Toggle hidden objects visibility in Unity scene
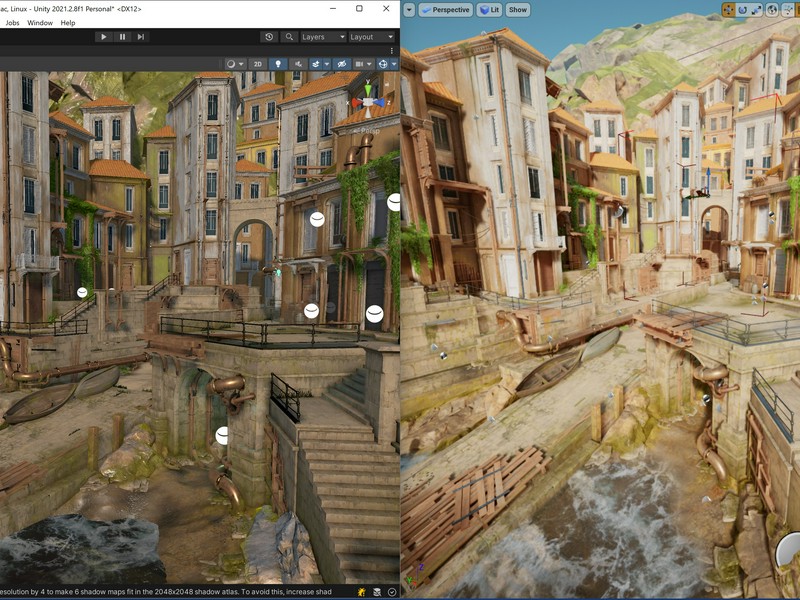The height and width of the screenshot is (600, 800). [342, 64]
